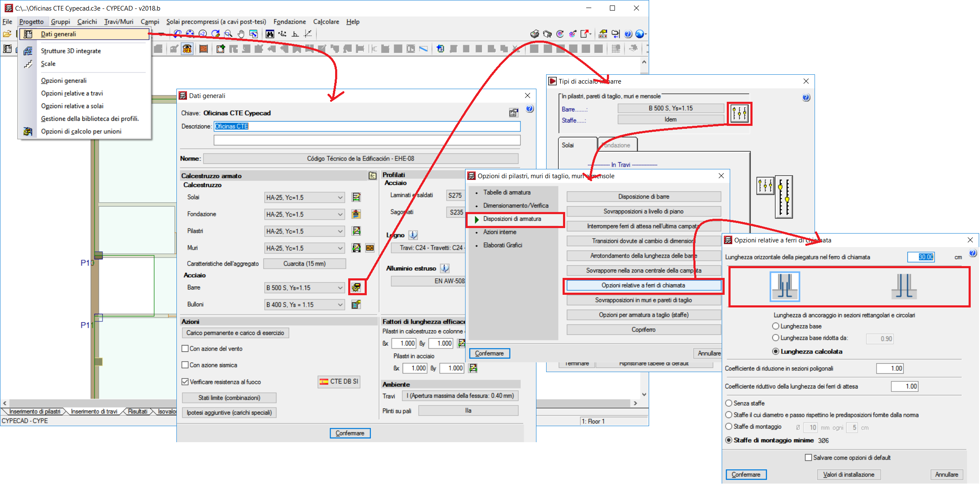The height and width of the screenshot is (484, 980).
Task: Click the open folder icon under File
Action: pyautogui.click(x=7, y=34)
